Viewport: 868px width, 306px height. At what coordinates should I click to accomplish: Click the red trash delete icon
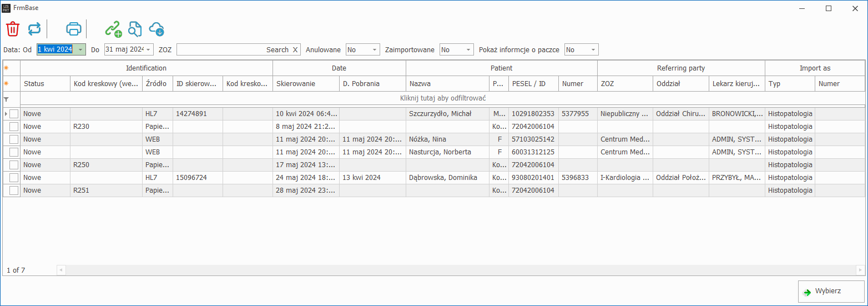coord(13,29)
